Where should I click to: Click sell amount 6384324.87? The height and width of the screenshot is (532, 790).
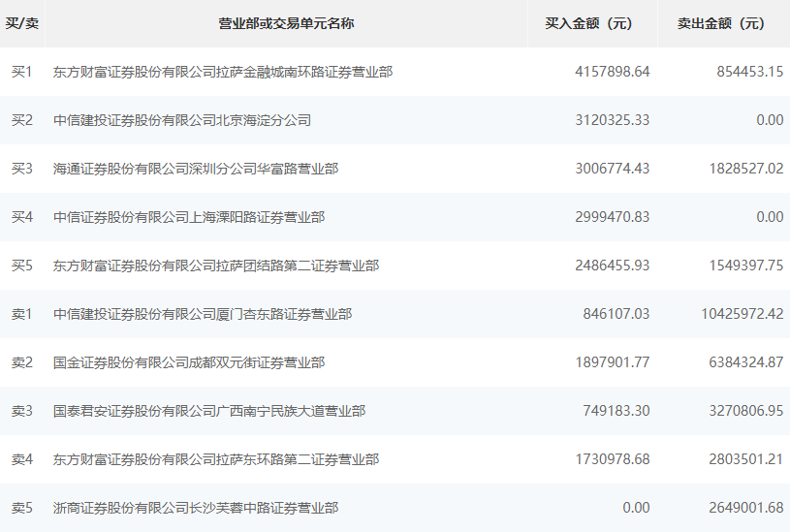pos(746,362)
